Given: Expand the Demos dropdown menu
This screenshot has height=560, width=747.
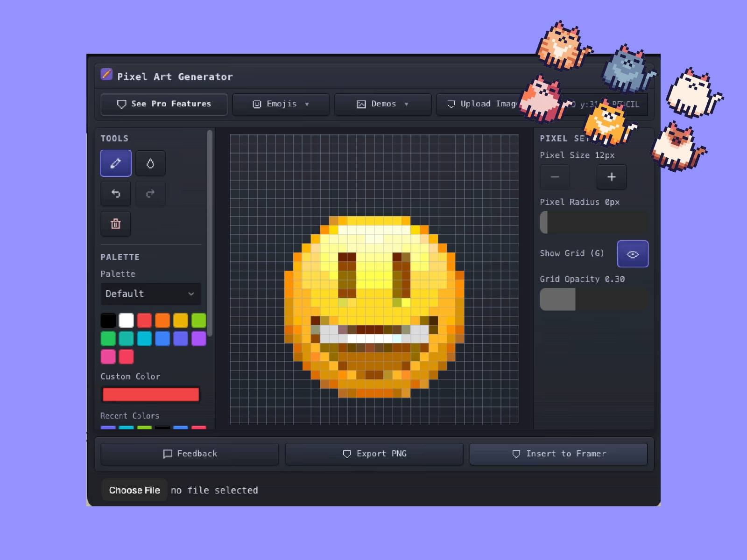Looking at the screenshot, I should coord(407,104).
